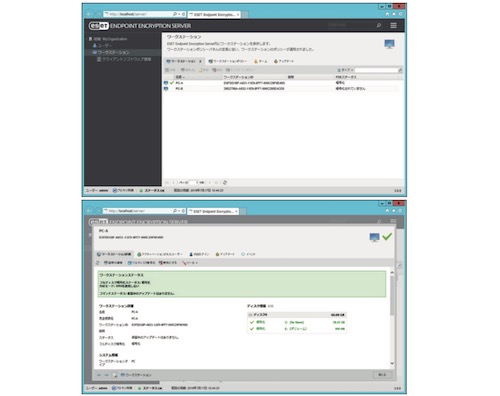This screenshot has width=500, height=396.
Task: Open the hamburger menu in the ESET header
Action: [393, 25]
